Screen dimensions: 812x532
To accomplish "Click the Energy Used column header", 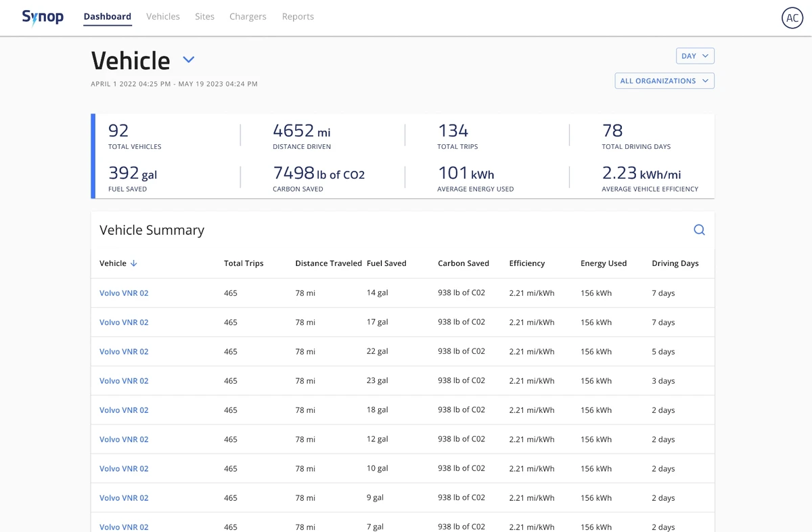I will click(604, 263).
